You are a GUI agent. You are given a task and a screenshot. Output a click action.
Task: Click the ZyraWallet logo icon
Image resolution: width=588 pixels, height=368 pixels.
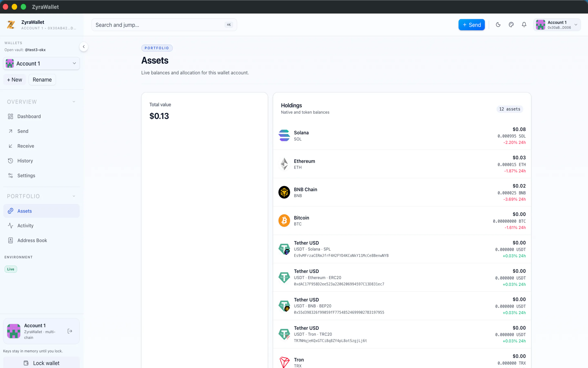pyautogui.click(x=11, y=25)
